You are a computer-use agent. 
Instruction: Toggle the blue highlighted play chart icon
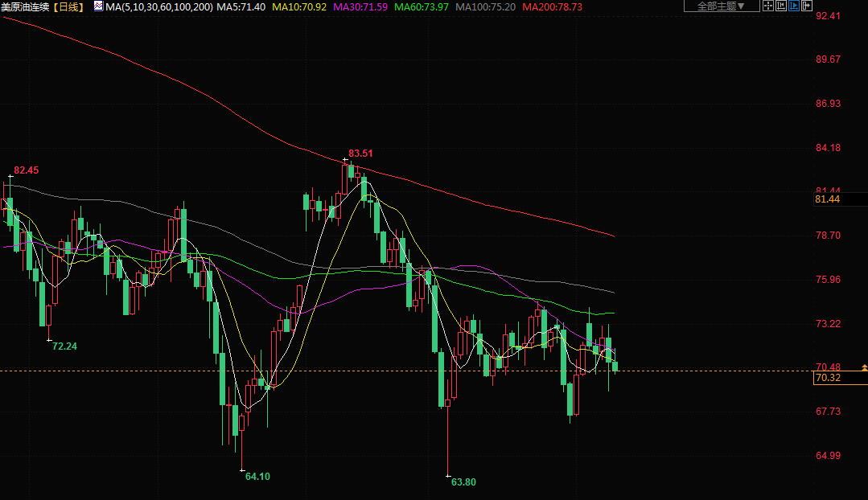(x=794, y=6)
